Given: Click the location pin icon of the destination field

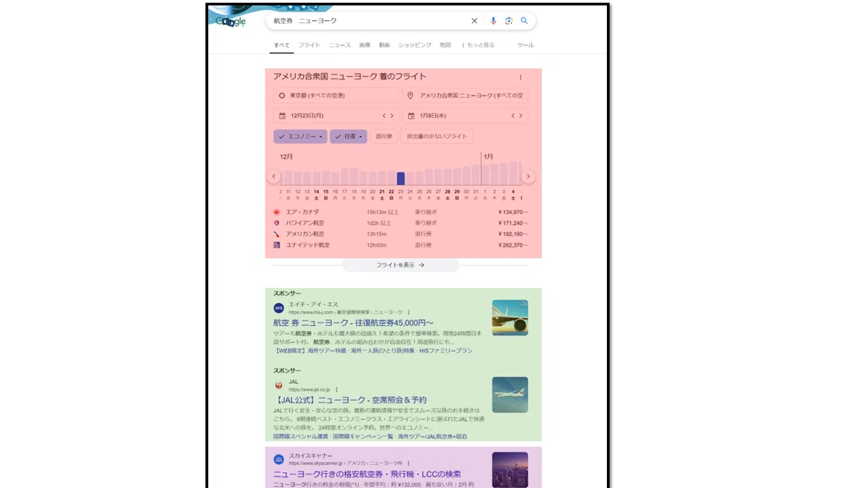Looking at the screenshot, I should [x=411, y=95].
